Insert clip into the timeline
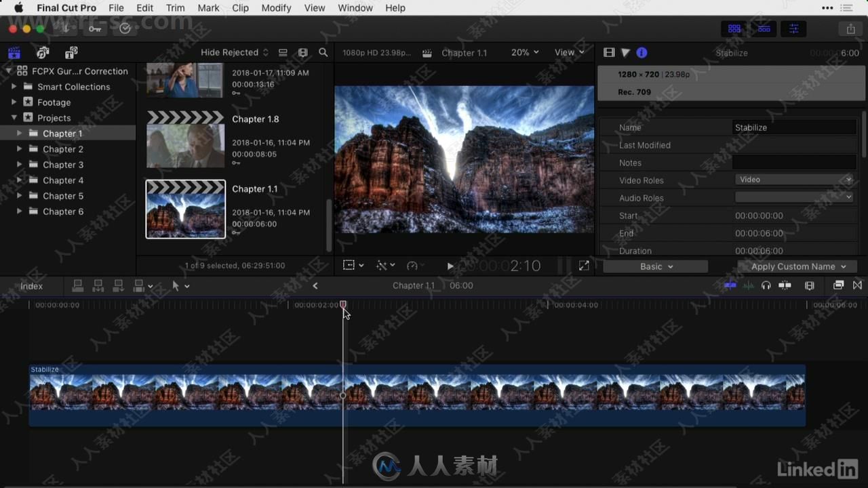This screenshot has height=488, width=868. click(98, 286)
